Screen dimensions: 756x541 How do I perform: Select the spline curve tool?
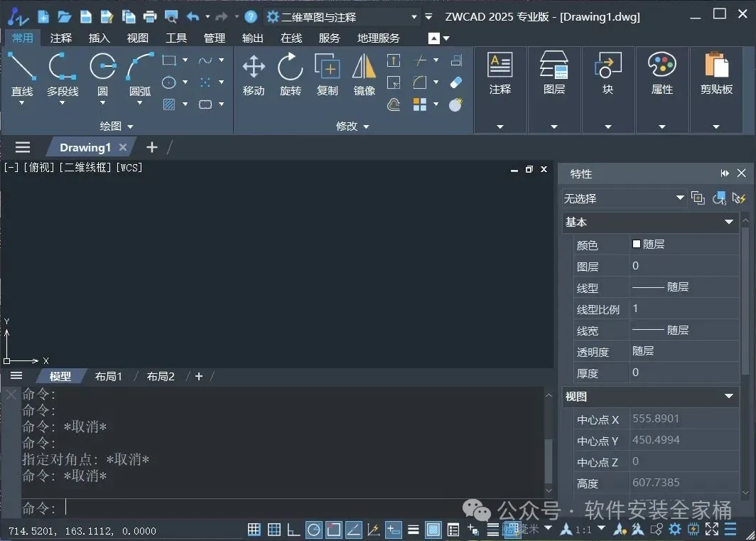point(205,60)
